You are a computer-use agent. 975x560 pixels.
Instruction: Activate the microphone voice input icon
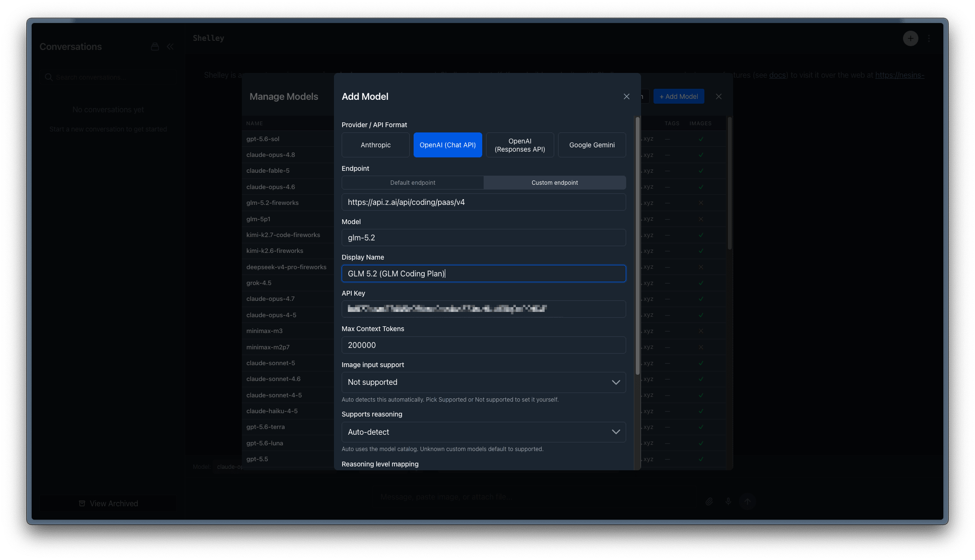click(x=728, y=501)
